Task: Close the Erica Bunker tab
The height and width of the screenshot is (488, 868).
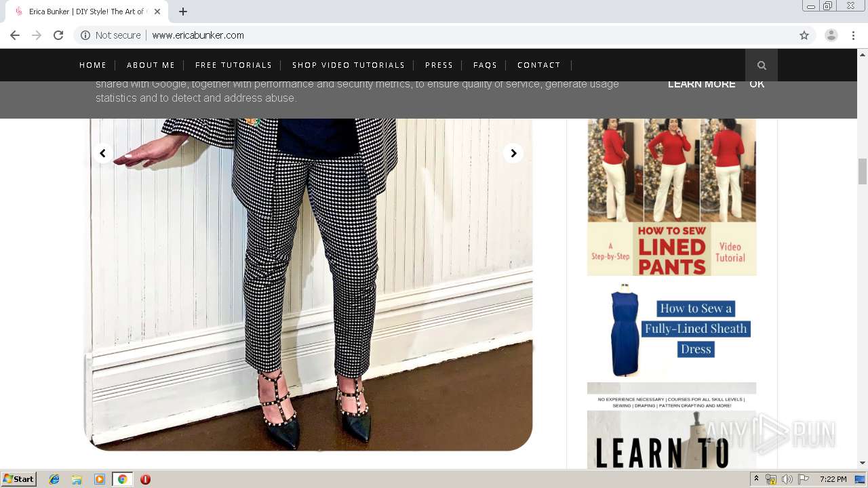Action: click(x=157, y=12)
